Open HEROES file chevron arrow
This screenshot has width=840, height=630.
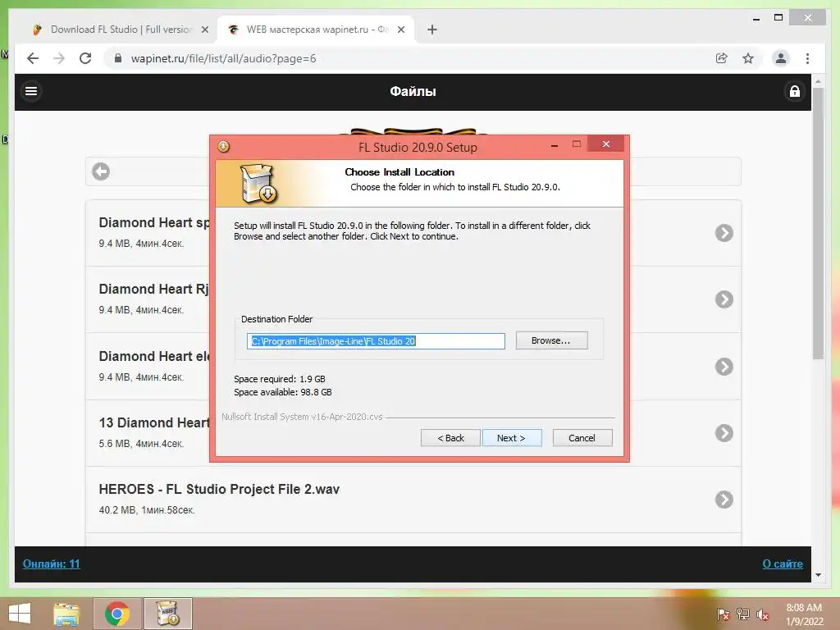(724, 500)
